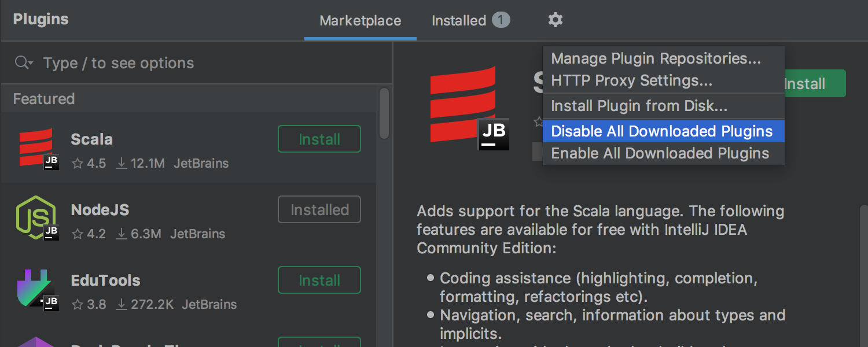Click the Install button for EduTools

click(319, 280)
